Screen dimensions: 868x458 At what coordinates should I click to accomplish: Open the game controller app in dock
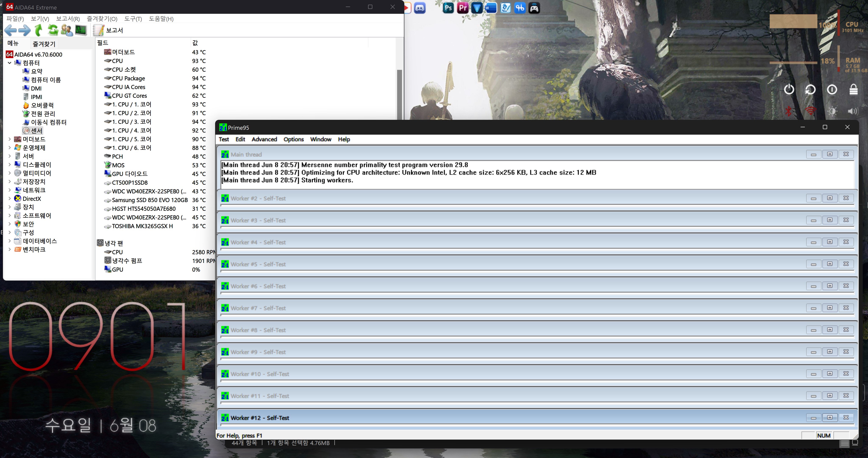pos(534,8)
